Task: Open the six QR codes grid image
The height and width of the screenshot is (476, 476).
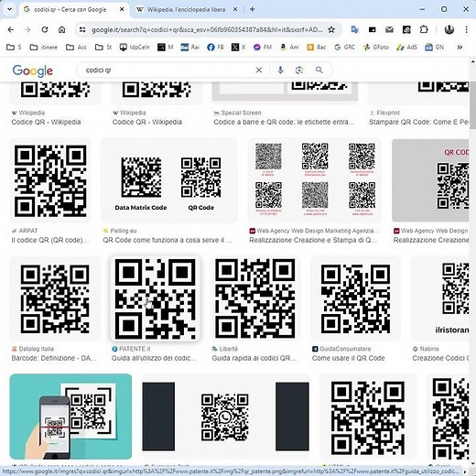Action: click(x=315, y=180)
